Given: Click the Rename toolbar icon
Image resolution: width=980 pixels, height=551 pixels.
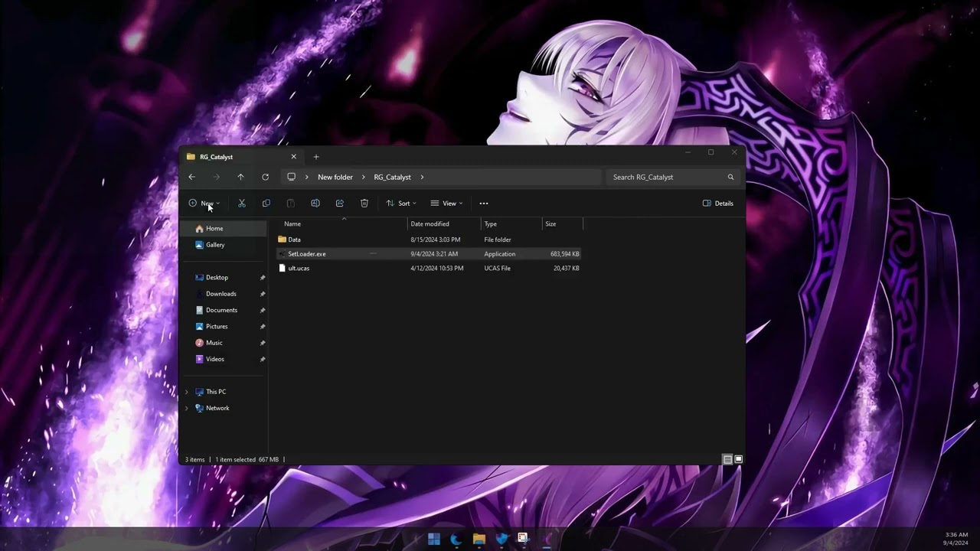Looking at the screenshot, I should (315, 204).
